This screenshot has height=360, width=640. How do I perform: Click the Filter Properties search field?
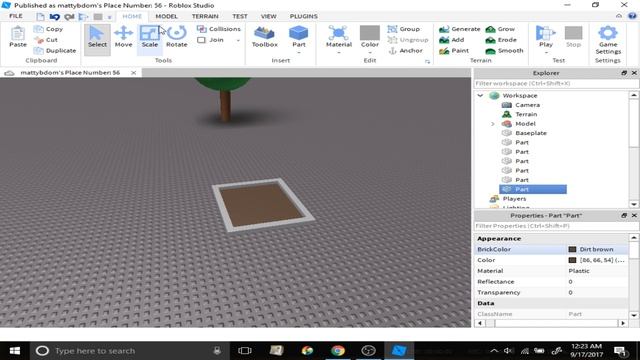(x=556, y=226)
